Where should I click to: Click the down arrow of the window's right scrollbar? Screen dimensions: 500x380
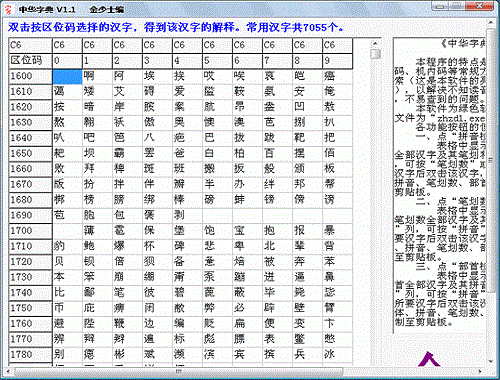click(491, 361)
